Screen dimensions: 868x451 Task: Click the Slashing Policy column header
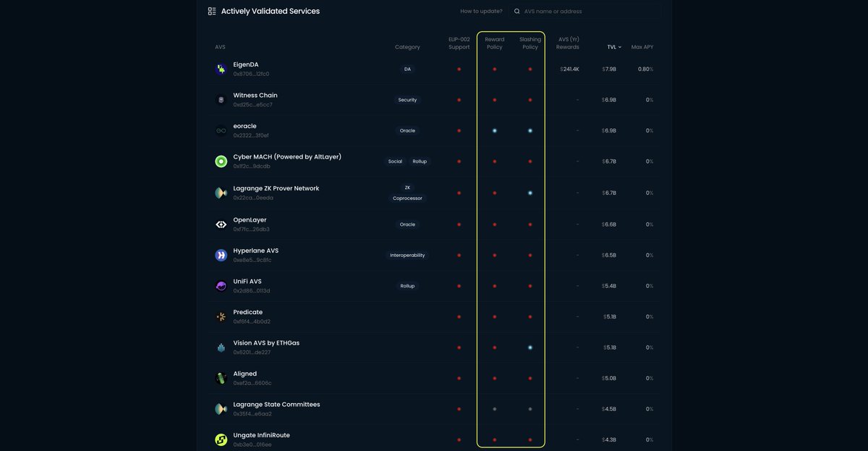click(x=530, y=43)
